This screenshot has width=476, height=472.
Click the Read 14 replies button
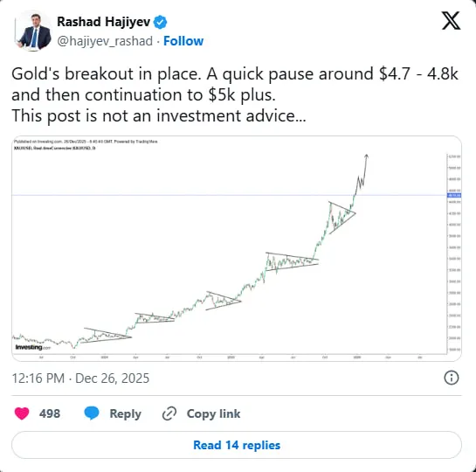point(237,445)
